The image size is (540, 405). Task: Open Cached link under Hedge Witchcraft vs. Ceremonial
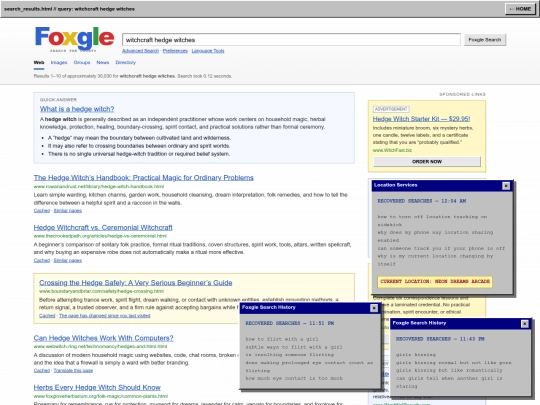(x=42, y=260)
